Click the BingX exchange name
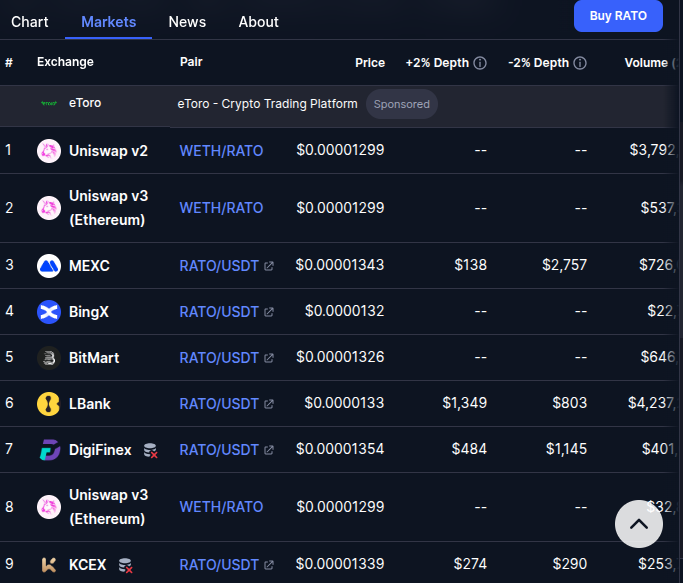The image size is (683, 583). pyautogui.click(x=89, y=312)
